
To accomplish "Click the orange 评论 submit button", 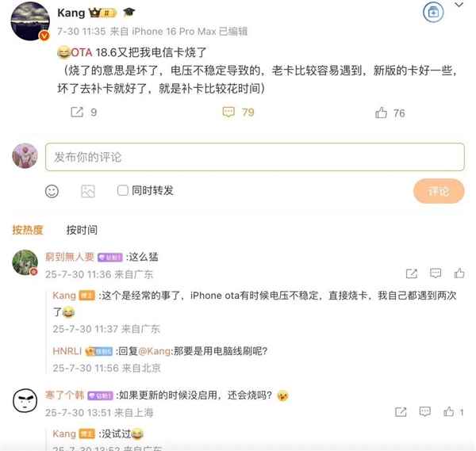I will tap(439, 191).
